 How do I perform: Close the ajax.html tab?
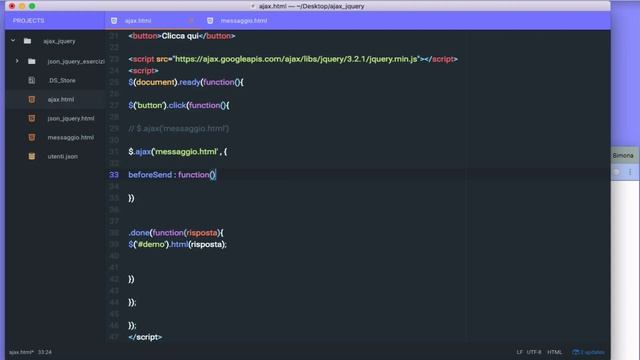pyautogui.click(x=191, y=20)
